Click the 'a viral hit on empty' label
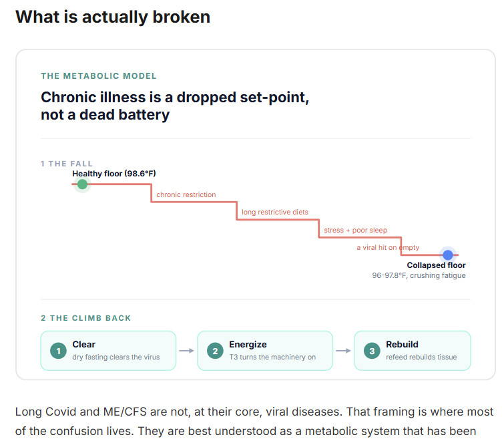This screenshot has width=504, height=441. click(388, 247)
